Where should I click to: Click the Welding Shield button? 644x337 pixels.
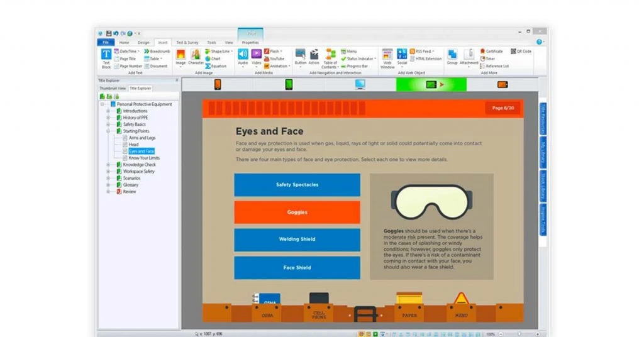(x=297, y=240)
